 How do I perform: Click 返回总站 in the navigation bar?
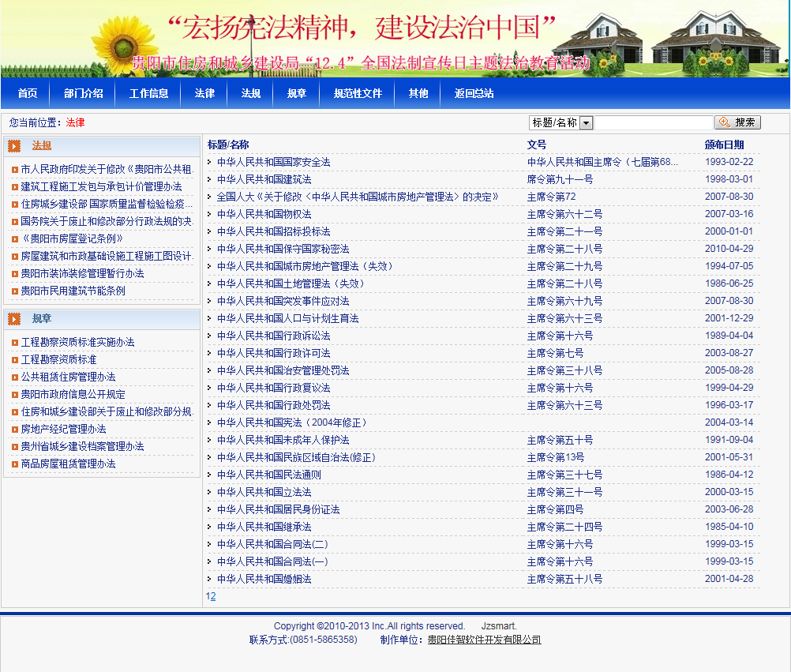[x=474, y=93]
